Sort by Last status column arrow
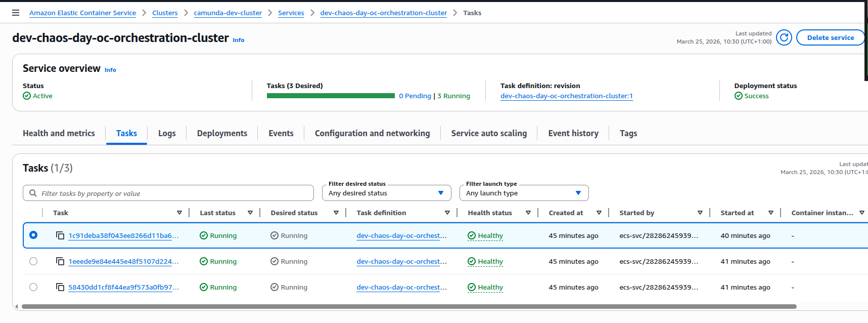This screenshot has width=868, height=323. click(250, 213)
